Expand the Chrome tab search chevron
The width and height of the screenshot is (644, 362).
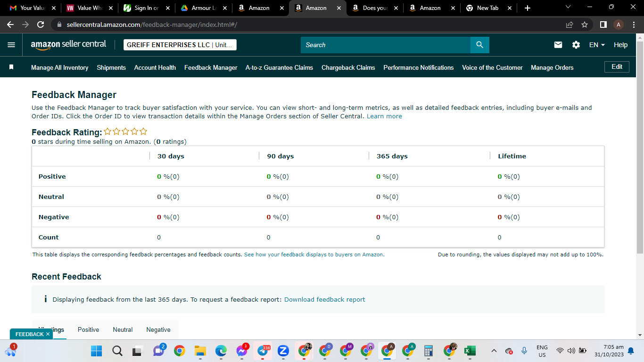coord(568,7)
